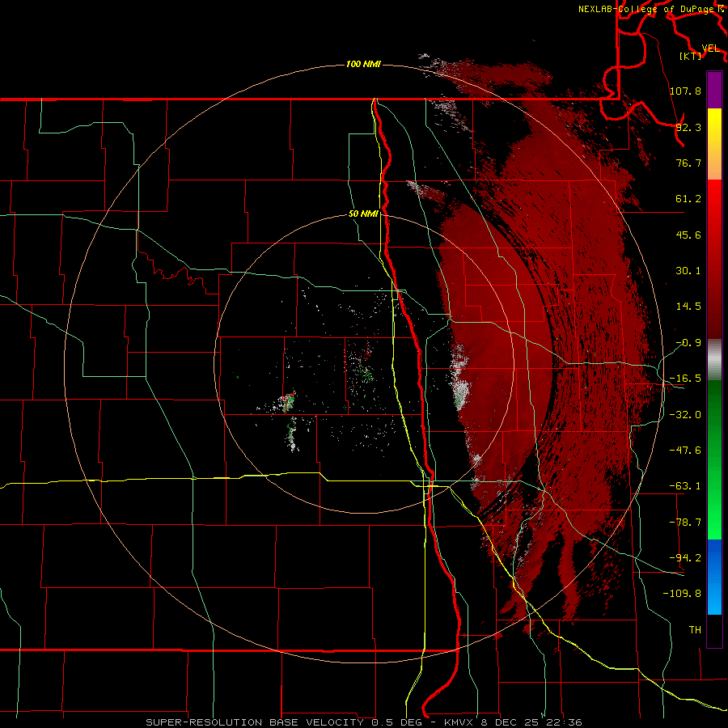Click the 14.5 velocity scale value
The height and width of the screenshot is (728, 728).
[x=688, y=307]
